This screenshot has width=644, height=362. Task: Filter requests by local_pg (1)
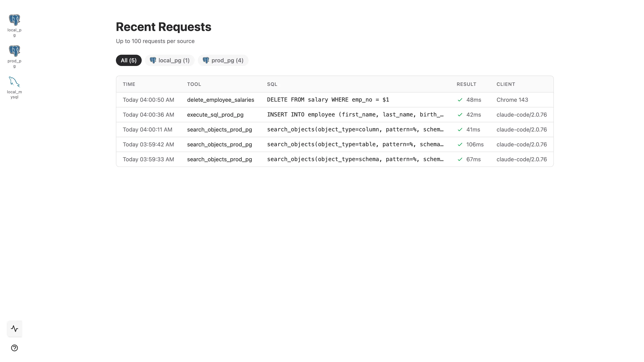169,61
